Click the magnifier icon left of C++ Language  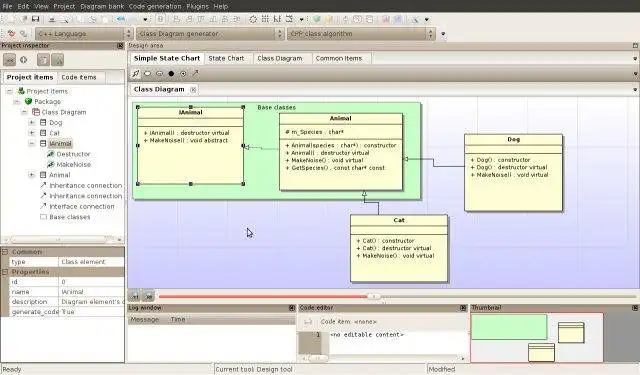coord(23,34)
